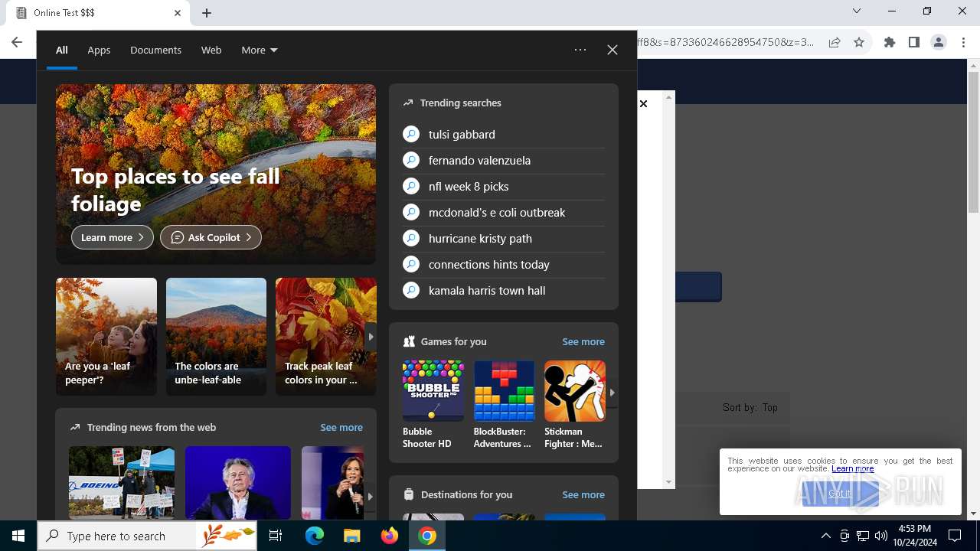The image size is (980, 551).
Task: Launch Microsoft Edge from the taskbar
Action: (x=315, y=536)
